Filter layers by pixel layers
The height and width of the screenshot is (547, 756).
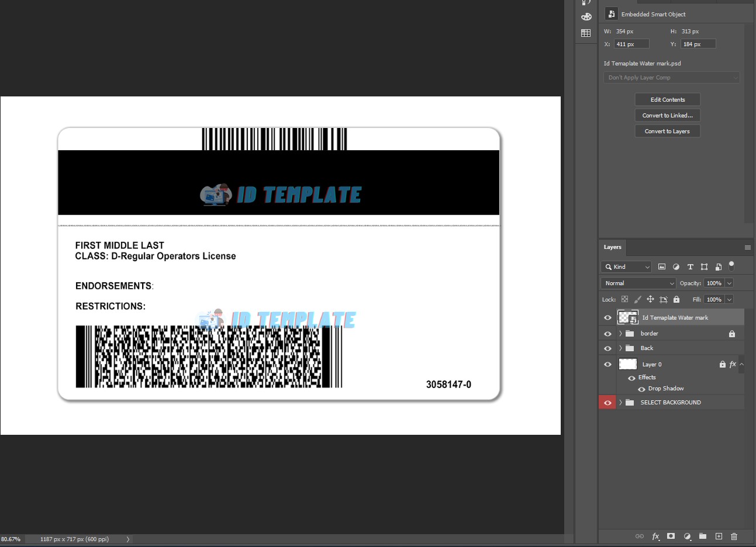(662, 266)
